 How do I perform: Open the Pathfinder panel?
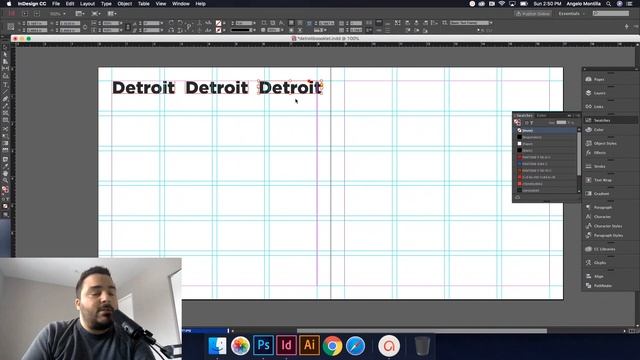(x=602, y=286)
